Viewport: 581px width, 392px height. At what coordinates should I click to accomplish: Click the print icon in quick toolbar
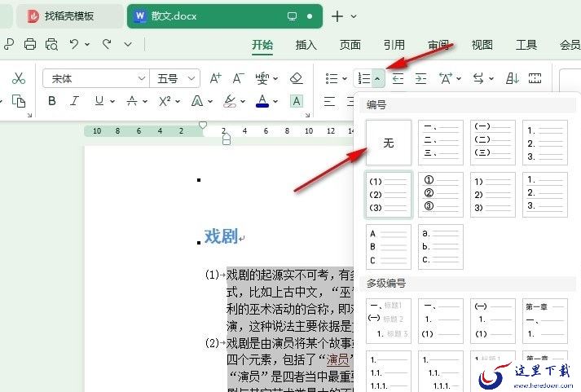pyautogui.click(x=30, y=44)
